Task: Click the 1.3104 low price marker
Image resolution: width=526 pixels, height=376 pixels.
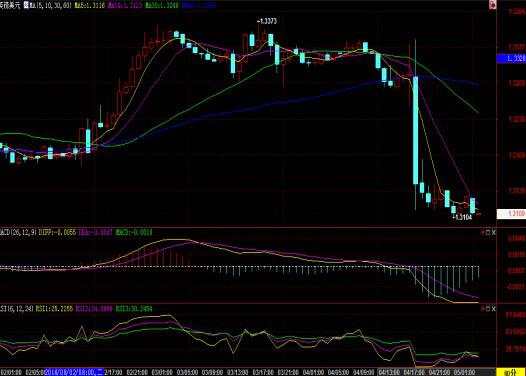Action: 462,217
